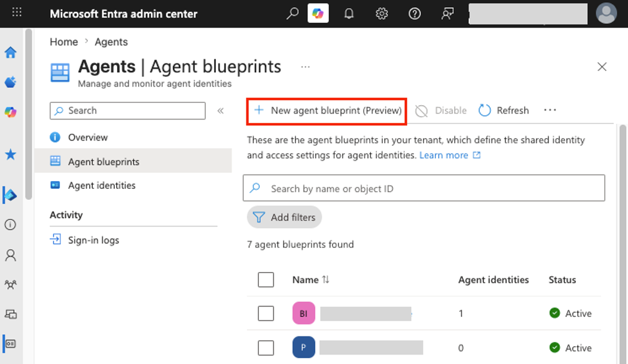Click the Copilot icon in left rail
Image resolution: width=628 pixels, height=364 pixels.
(x=11, y=112)
